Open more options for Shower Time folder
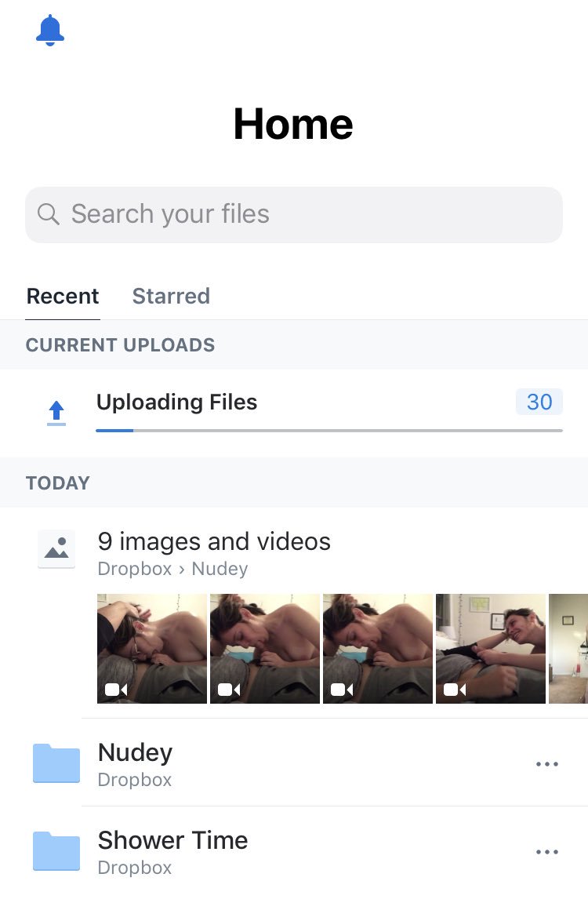Screen dimensions: 588x921 547,852
